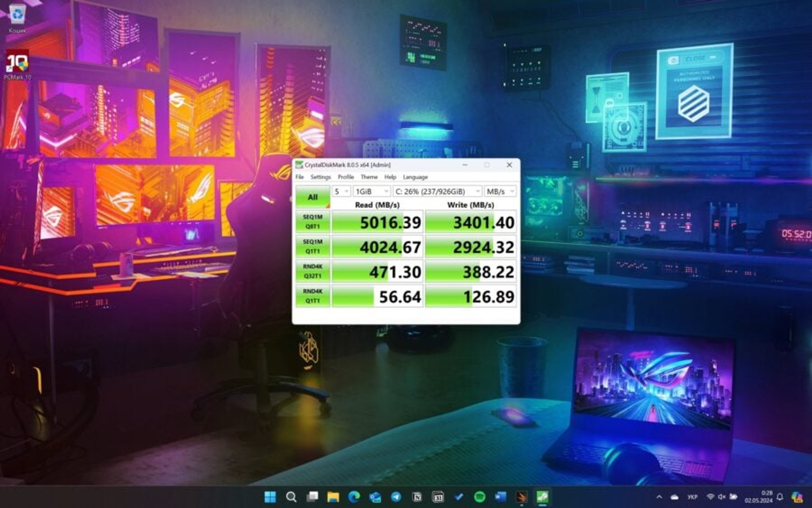This screenshot has width=812, height=508.
Task: Run the SEQ1M Q1T1 test
Action: tap(313, 246)
